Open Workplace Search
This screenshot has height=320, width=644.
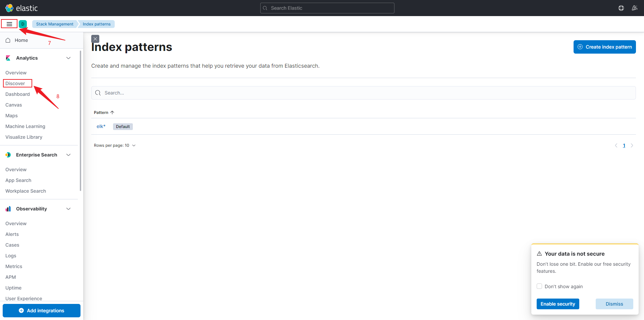(25, 191)
